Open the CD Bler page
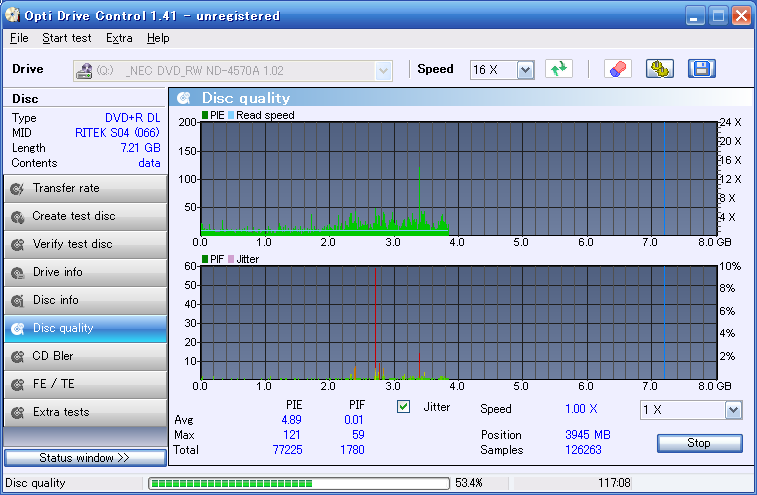Screen dimensions: 757x495 click(x=85, y=356)
